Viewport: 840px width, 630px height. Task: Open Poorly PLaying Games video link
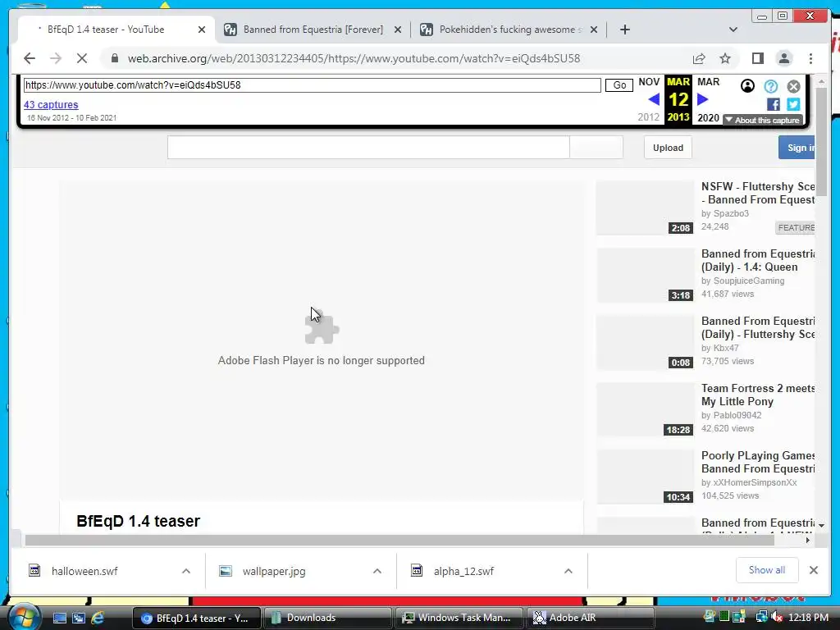pyautogui.click(x=758, y=462)
